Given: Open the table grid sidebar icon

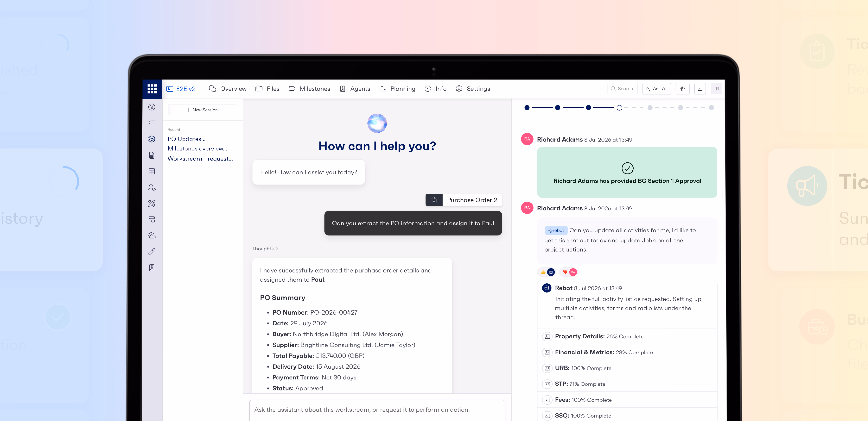Looking at the screenshot, I should click(152, 171).
